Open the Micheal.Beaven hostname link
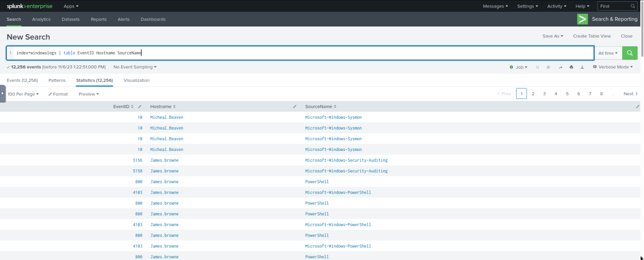Viewport: 644px width, 260px height. [x=166, y=117]
